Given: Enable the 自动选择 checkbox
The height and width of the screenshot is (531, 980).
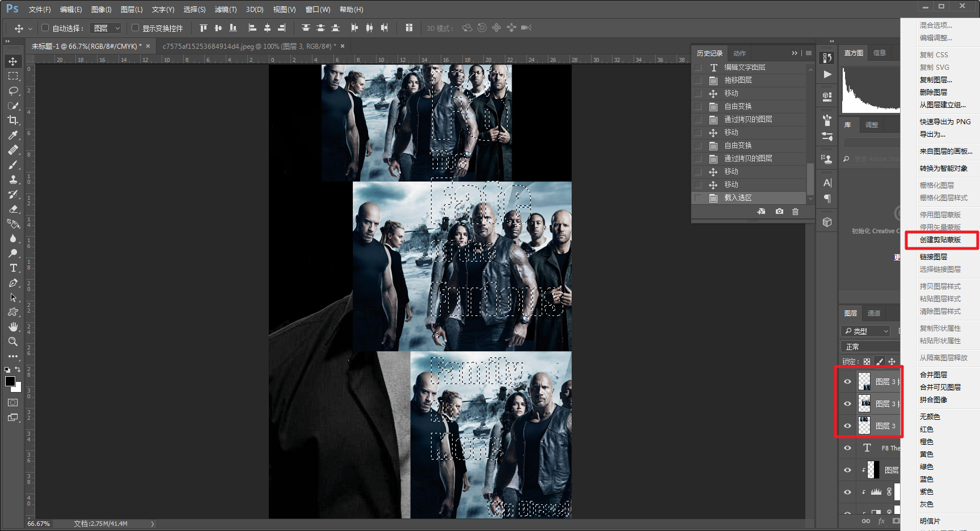Looking at the screenshot, I should [x=45, y=27].
